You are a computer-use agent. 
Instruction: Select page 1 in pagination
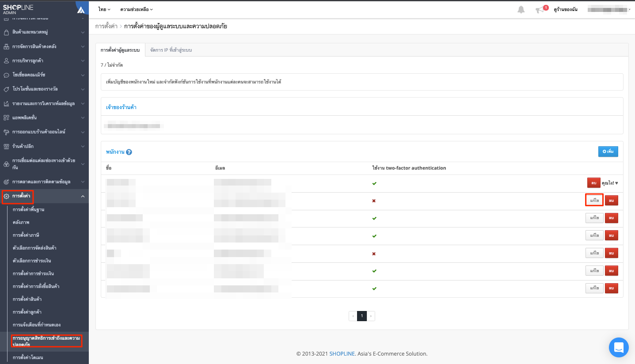pyautogui.click(x=362, y=316)
